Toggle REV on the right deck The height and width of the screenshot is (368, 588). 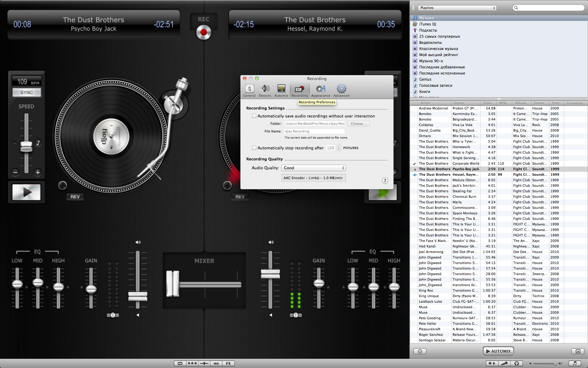click(240, 197)
